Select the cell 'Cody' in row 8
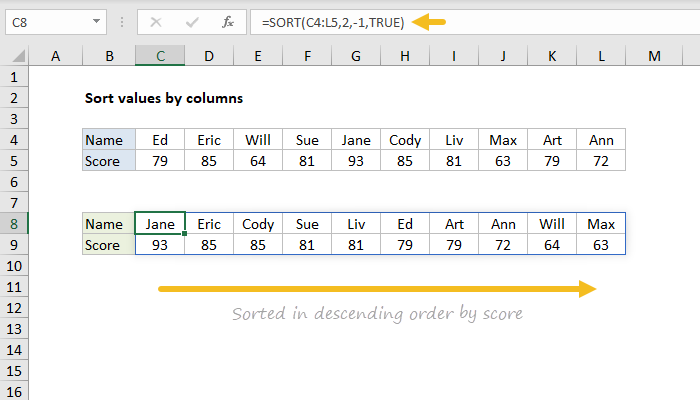Viewport: 700px width, 400px height. [258, 224]
